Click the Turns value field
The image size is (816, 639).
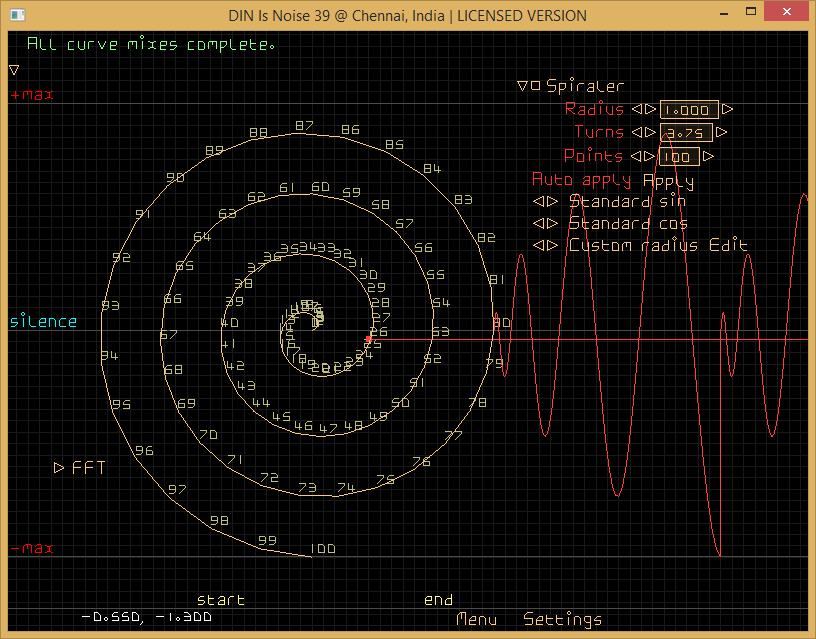click(686, 133)
